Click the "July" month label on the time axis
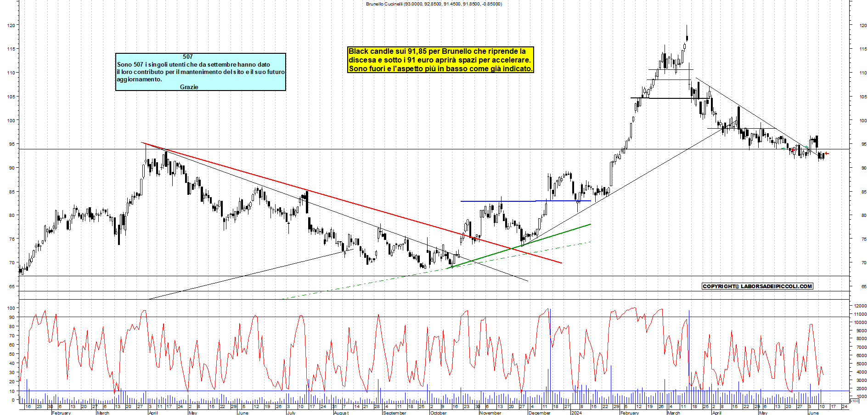The width and height of the screenshot is (868, 415). coord(291,413)
